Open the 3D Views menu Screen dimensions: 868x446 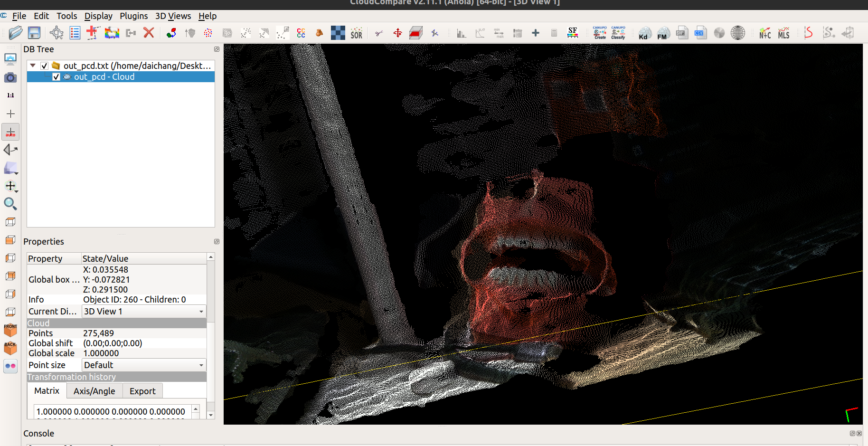(173, 16)
